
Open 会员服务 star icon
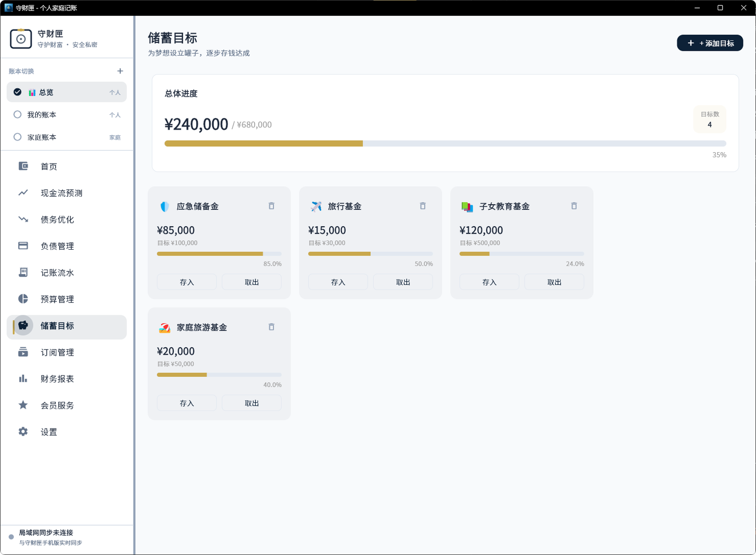click(23, 405)
